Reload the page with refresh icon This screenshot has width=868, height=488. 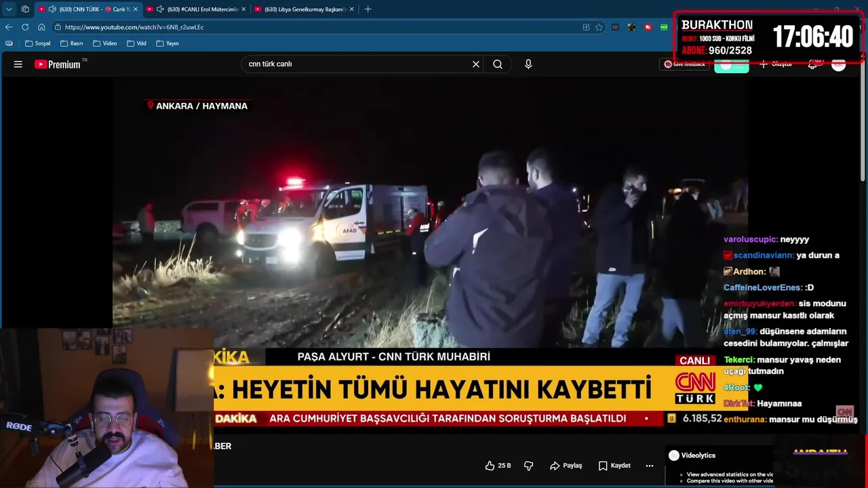[25, 27]
